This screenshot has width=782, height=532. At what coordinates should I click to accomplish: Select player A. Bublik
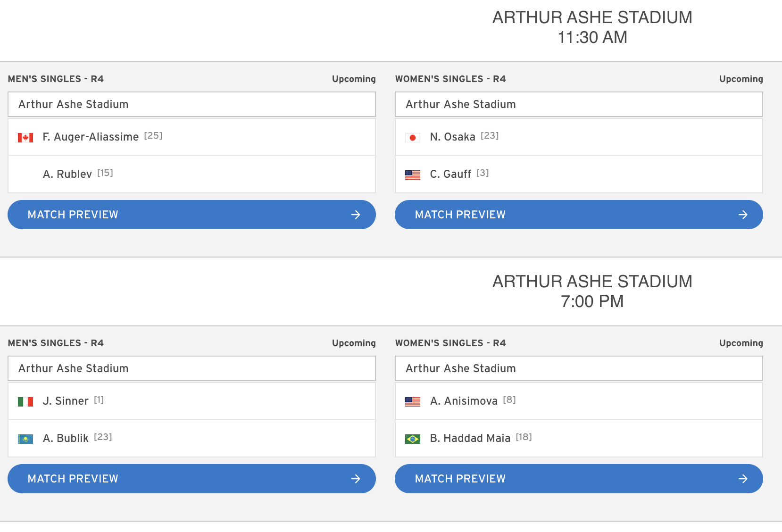point(66,438)
